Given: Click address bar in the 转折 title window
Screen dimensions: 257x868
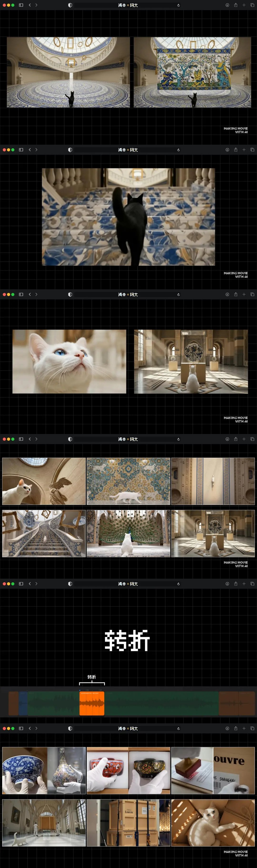Looking at the screenshot, I should coord(128,584).
